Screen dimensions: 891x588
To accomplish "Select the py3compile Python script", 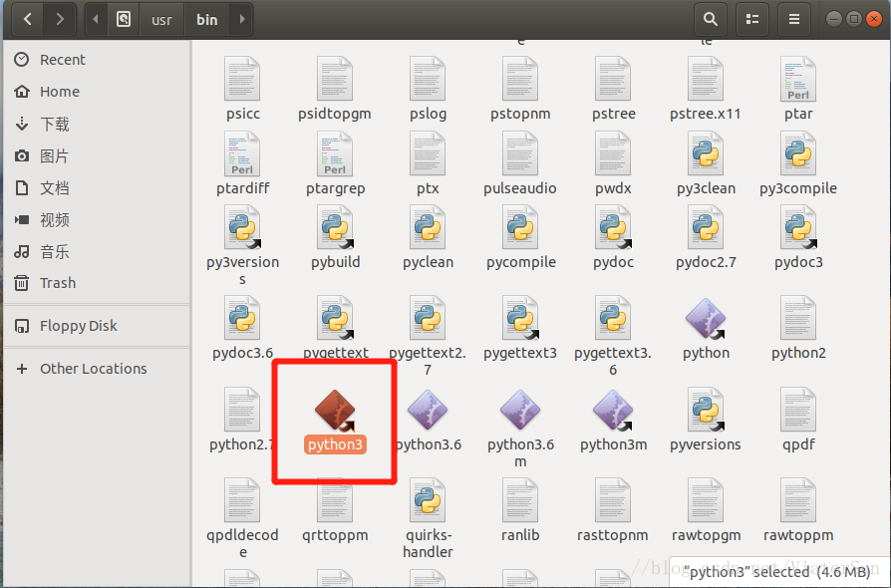I will [x=798, y=164].
